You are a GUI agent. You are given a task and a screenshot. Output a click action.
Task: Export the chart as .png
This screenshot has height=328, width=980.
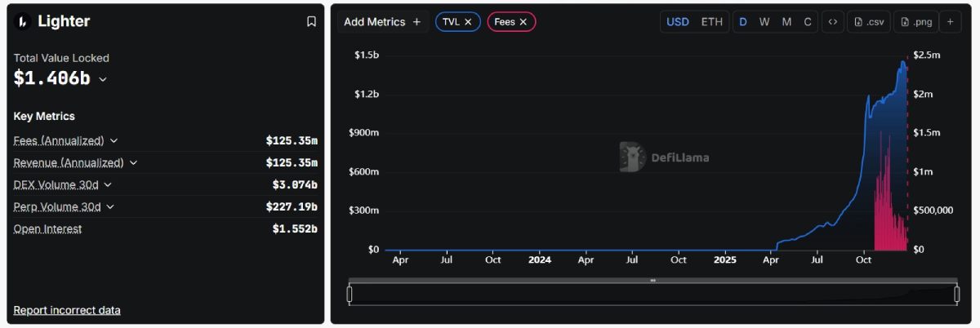915,22
